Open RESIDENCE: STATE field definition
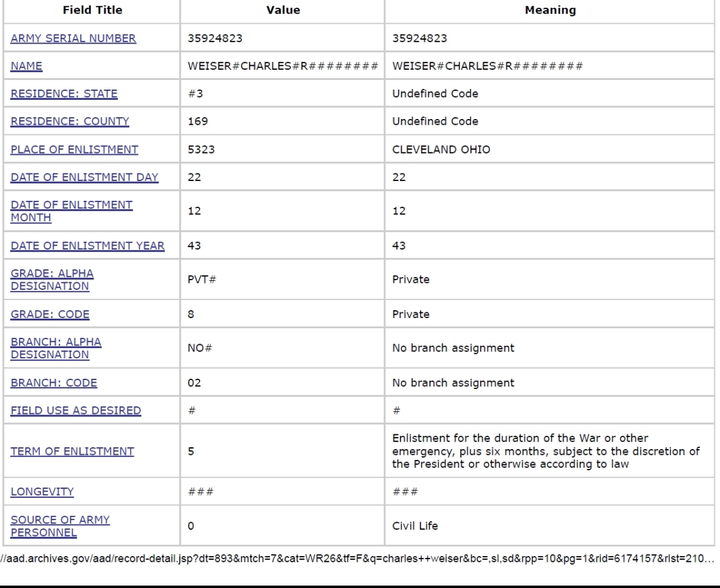This screenshot has width=720, height=588. [x=64, y=93]
